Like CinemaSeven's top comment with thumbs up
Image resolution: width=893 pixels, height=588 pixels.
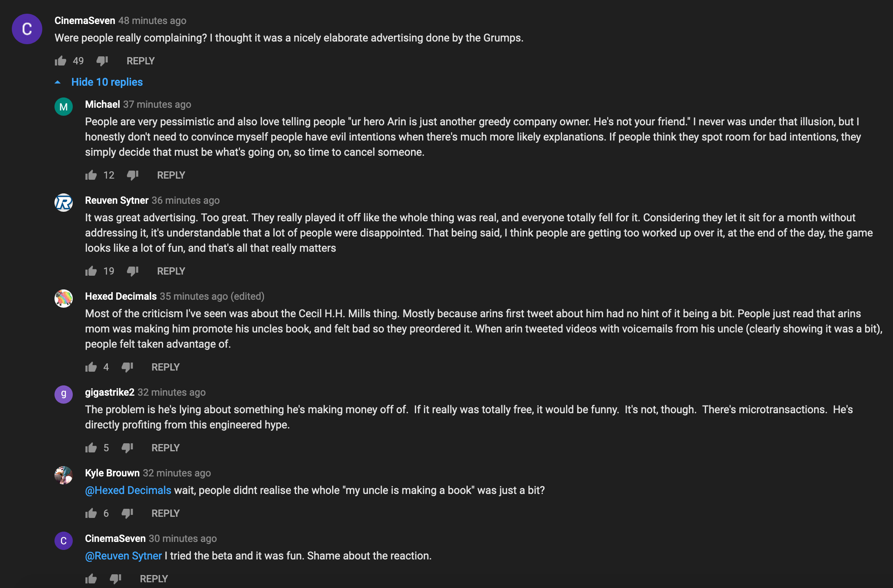click(x=61, y=61)
